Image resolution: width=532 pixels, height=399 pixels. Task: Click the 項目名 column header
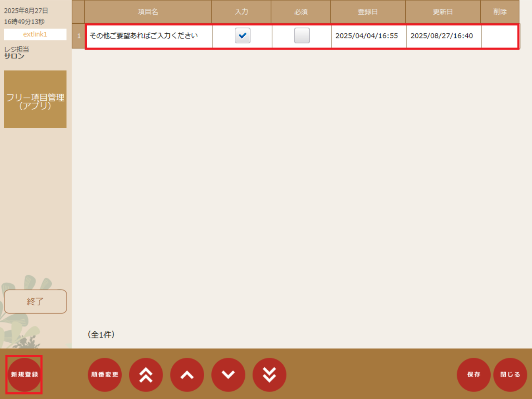coord(148,12)
